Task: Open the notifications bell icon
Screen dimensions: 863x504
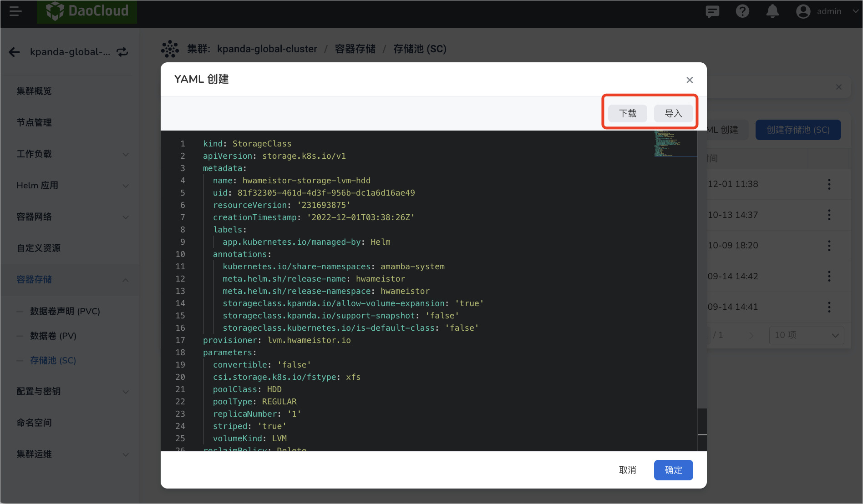Action: (772, 11)
